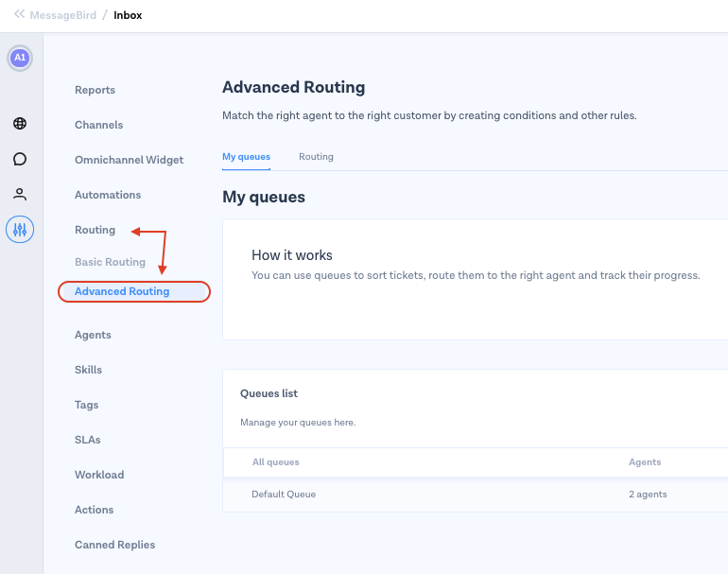Collapse the Routing menu group

[x=95, y=230]
